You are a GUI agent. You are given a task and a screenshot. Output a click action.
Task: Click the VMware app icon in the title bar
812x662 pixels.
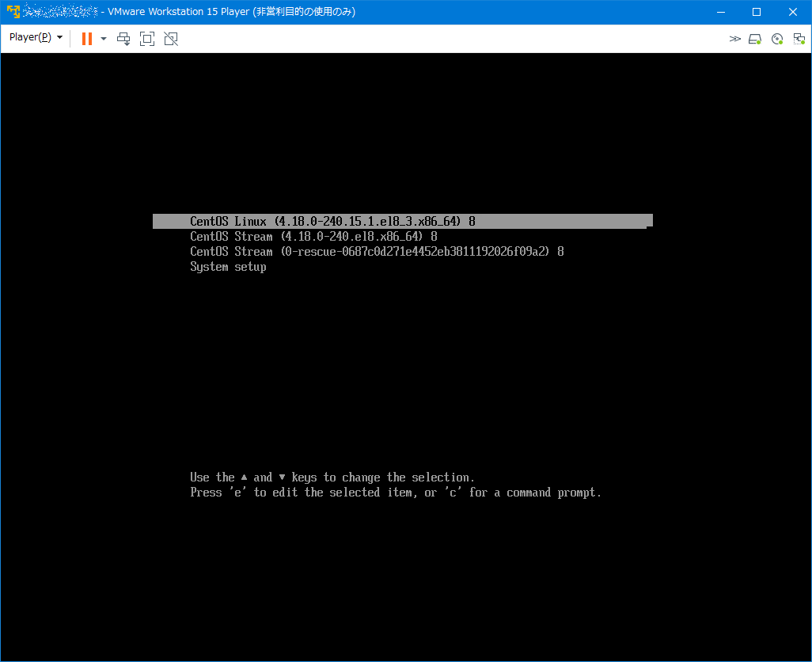13,11
